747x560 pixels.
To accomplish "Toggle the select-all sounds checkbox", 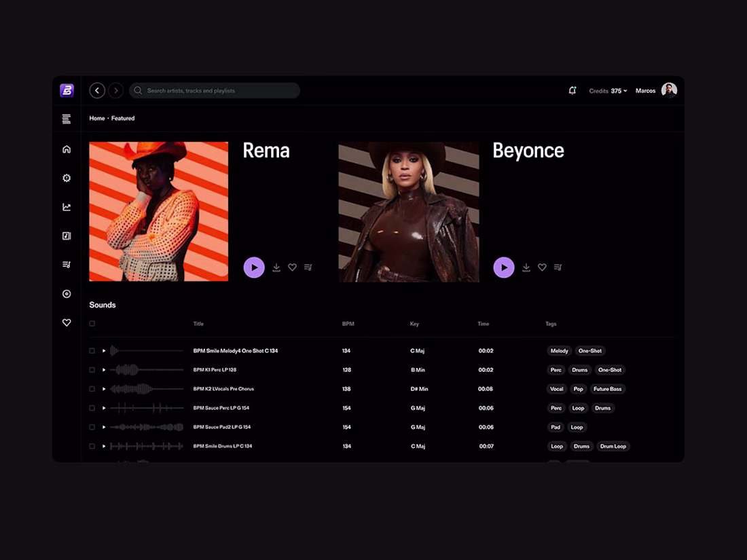I will point(92,324).
